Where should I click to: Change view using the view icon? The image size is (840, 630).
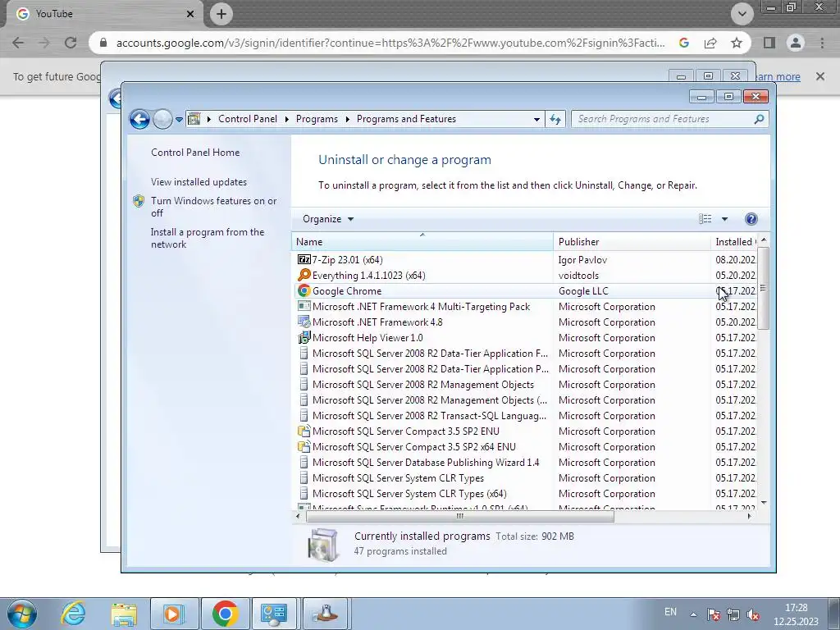click(705, 218)
